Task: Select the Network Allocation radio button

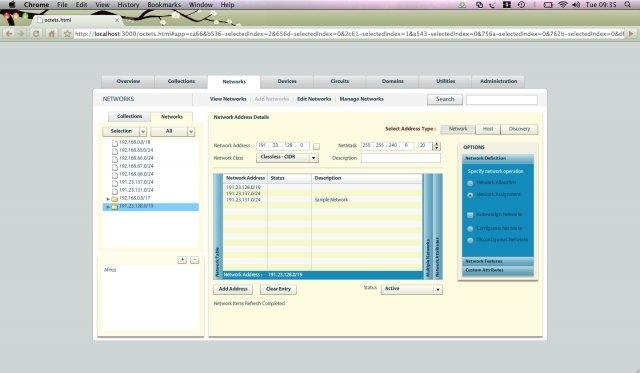Action: point(470,183)
